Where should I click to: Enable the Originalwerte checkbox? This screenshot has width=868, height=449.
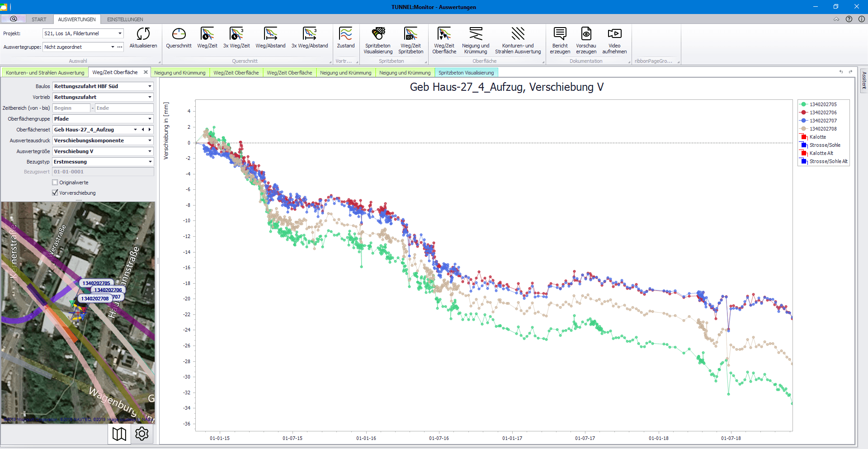[x=55, y=182]
